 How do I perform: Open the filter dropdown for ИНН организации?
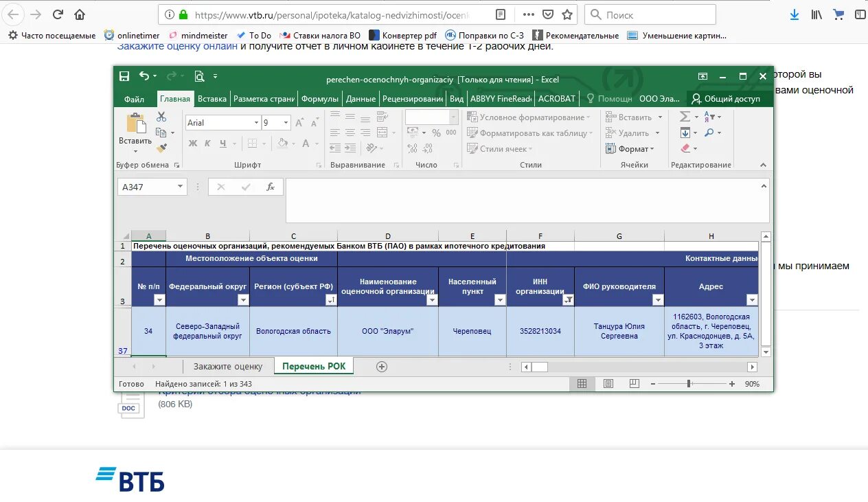pos(568,300)
